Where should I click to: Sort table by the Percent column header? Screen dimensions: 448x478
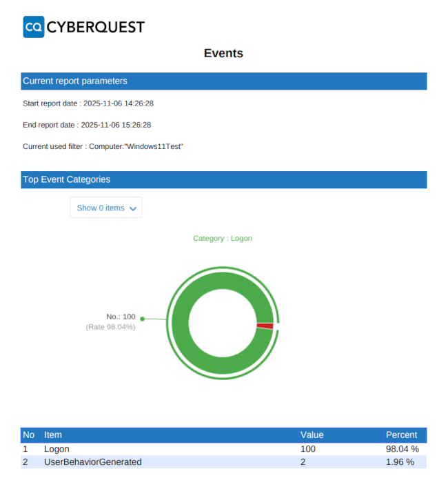pyautogui.click(x=401, y=435)
